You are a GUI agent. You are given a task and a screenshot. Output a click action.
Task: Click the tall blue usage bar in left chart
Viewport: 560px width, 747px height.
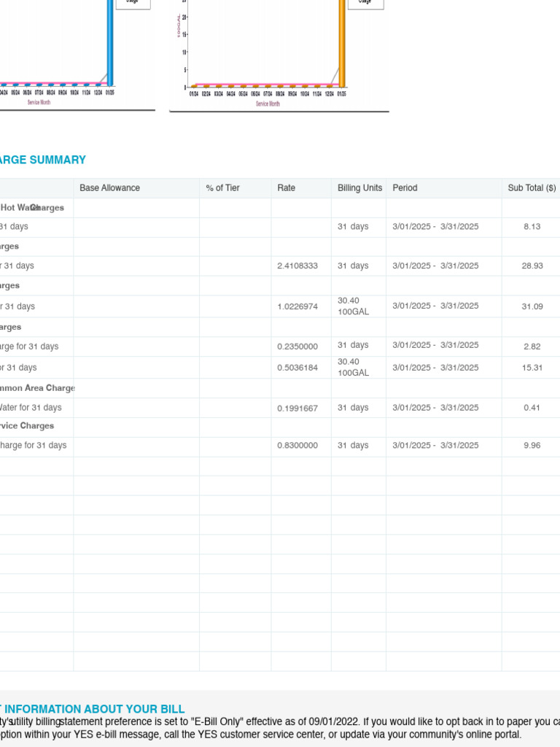click(110, 43)
